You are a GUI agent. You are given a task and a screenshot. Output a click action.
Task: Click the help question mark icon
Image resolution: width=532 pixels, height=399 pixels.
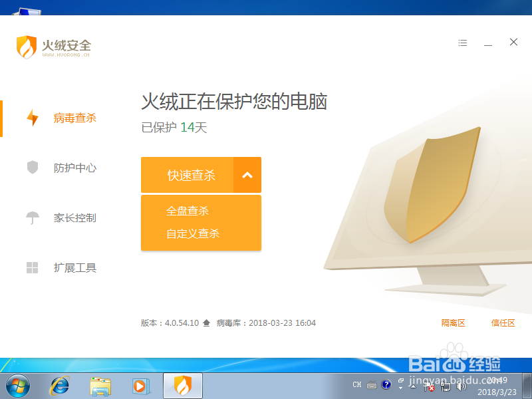(x=386, y=384)
